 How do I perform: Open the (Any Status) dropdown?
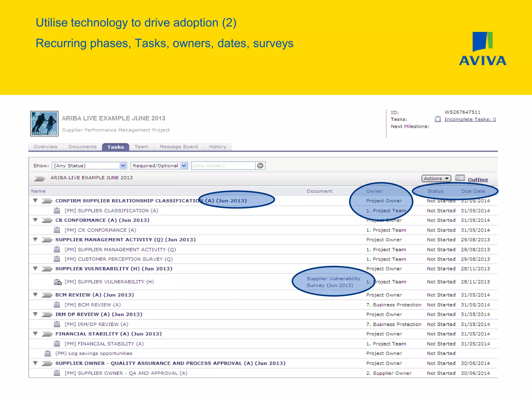pos(89,165)
